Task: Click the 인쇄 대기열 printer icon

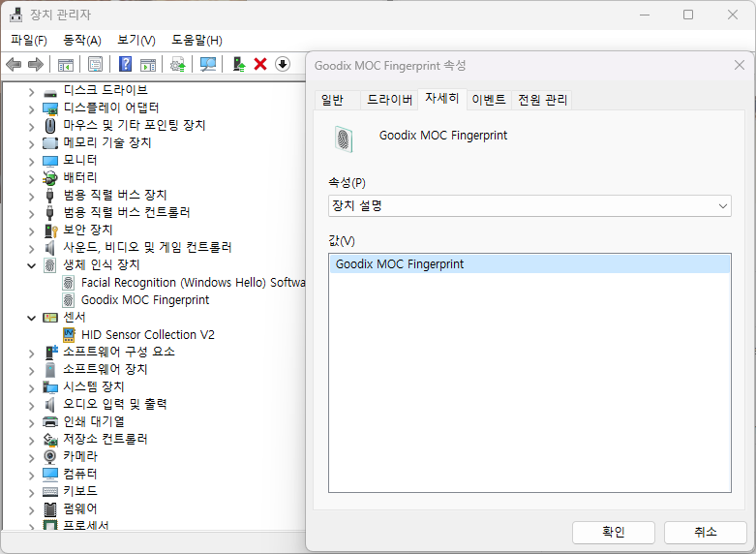Action: [50, 421]
